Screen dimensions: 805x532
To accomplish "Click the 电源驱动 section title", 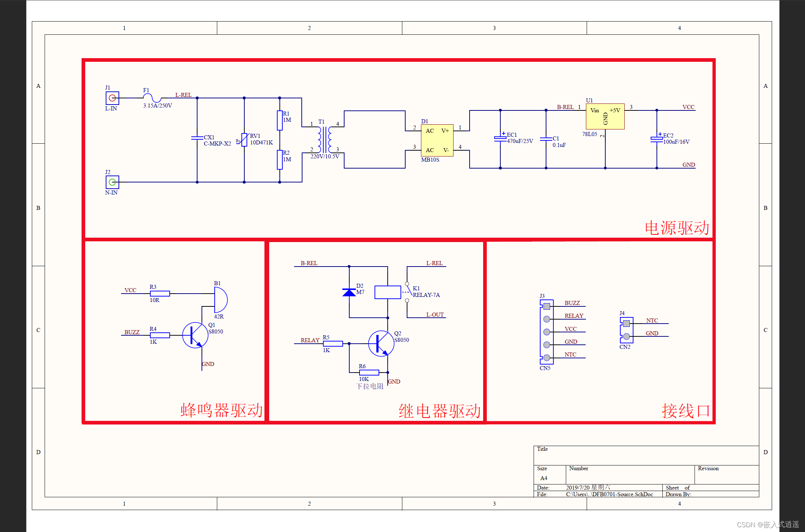I will click(677, 228).
